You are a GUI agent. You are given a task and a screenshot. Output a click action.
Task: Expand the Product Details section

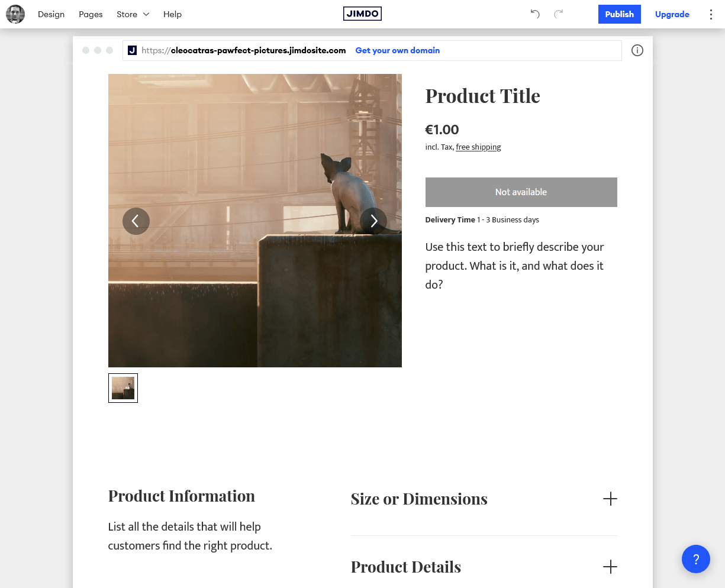pos(610,567)
